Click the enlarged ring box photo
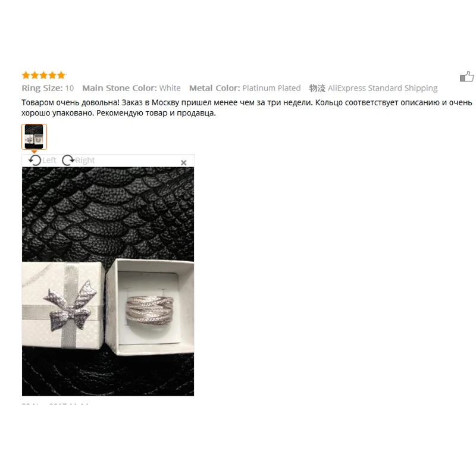The image size is (476, 476). pos(108,281)
